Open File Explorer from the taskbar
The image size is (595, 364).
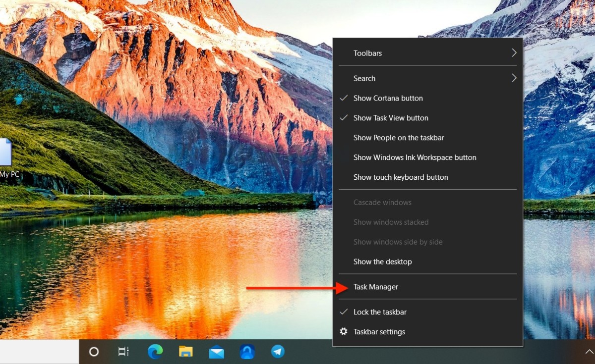point(185,352)
